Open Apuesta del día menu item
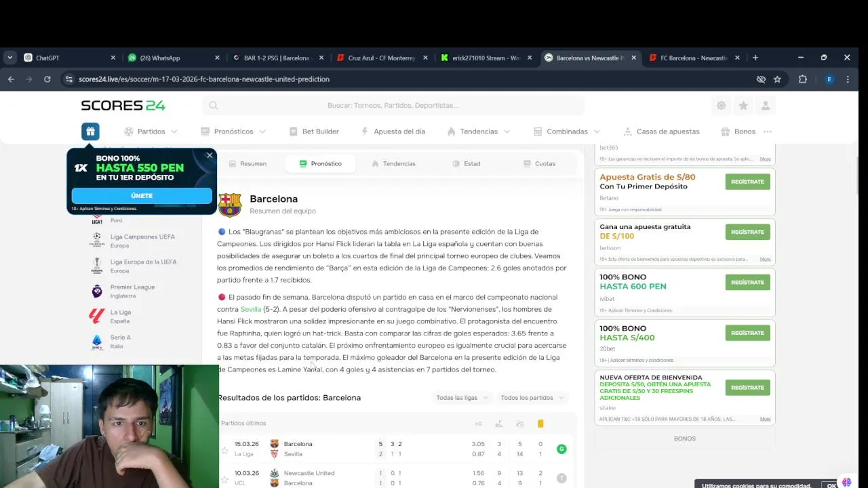The width and height of the screenshot is (868, 488). (x=393, y=131)
